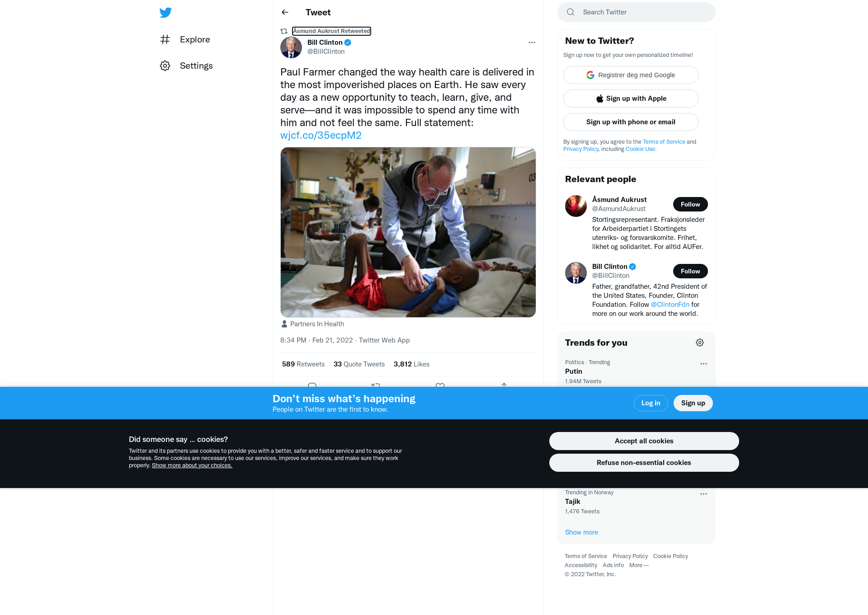Go back using the arrow icon
The height and width of the screenshot is (615, 868).
285,12
